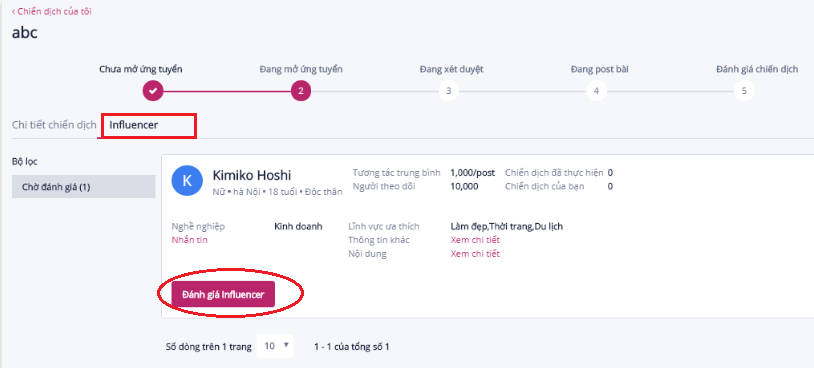Open Xem chi tiết for Nội dung
Screen dimensions: 814x368
point(475,254)
